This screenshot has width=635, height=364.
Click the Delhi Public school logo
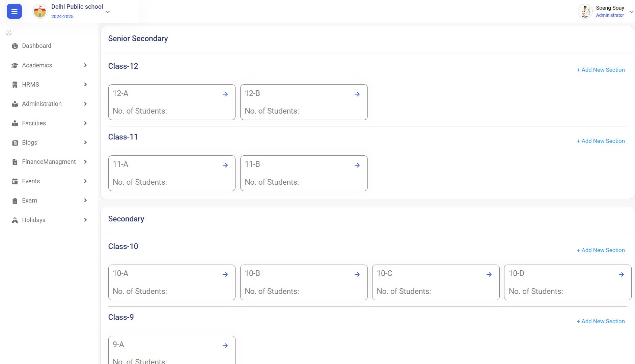click(x=40, y=11)
